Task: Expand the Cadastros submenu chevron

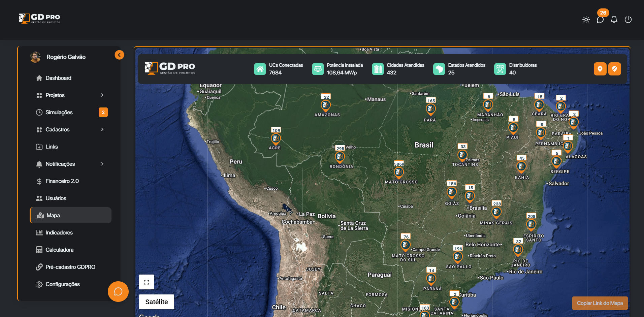Action: 102,129
